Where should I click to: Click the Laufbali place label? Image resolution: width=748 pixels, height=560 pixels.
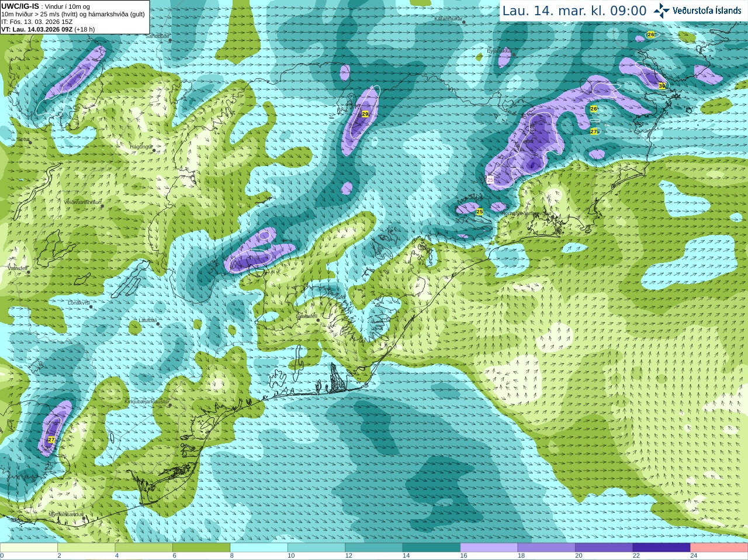(x=147, y=320)
